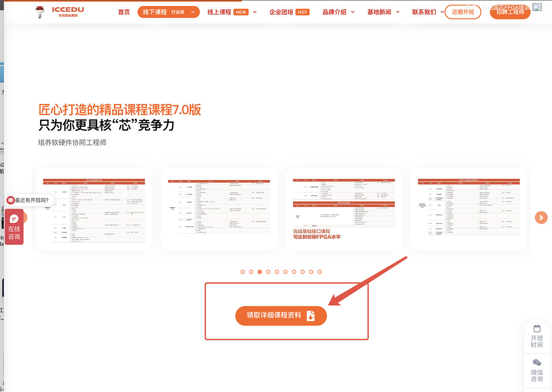This screenshot has width=552, height=392.
Task: Click the 近期开班 outlined button
Action: pyautogui.click(x=463, y=12)
